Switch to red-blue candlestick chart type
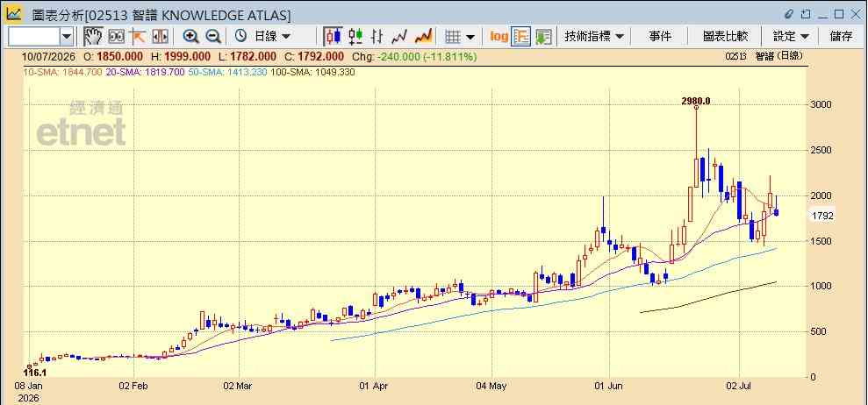The width and height of the screenshot is (868, 405). (334, 37)
